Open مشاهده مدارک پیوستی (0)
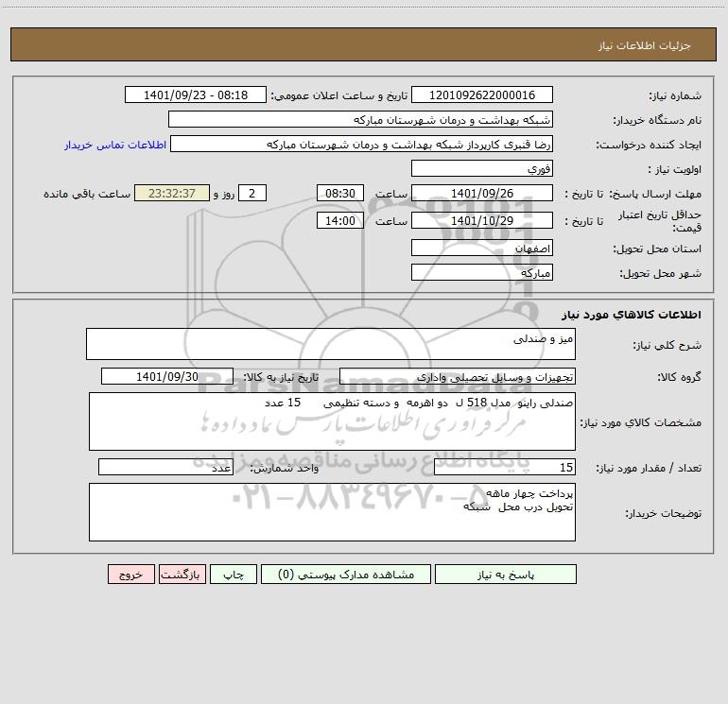Screen dimensions: 728x704 (x=346, y=574)
